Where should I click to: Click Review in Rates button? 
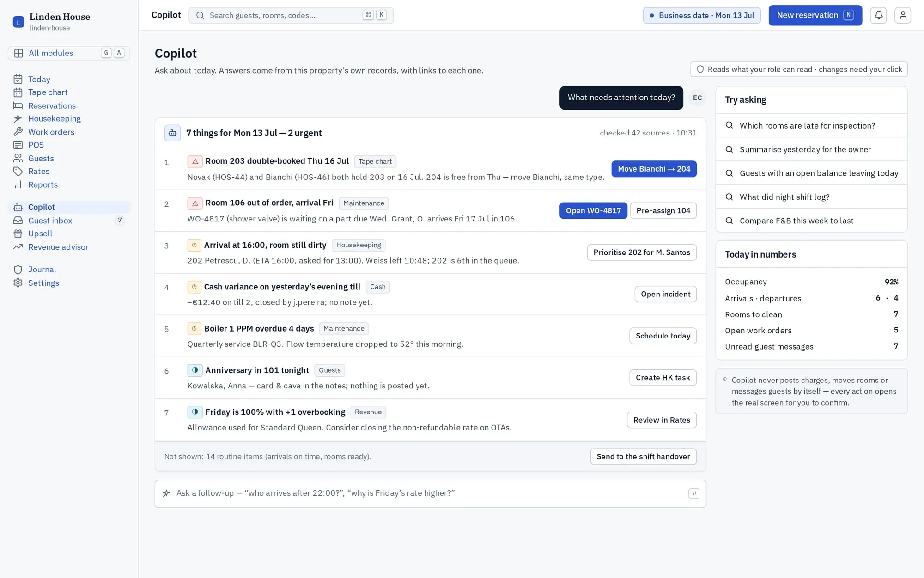[662, 420]
